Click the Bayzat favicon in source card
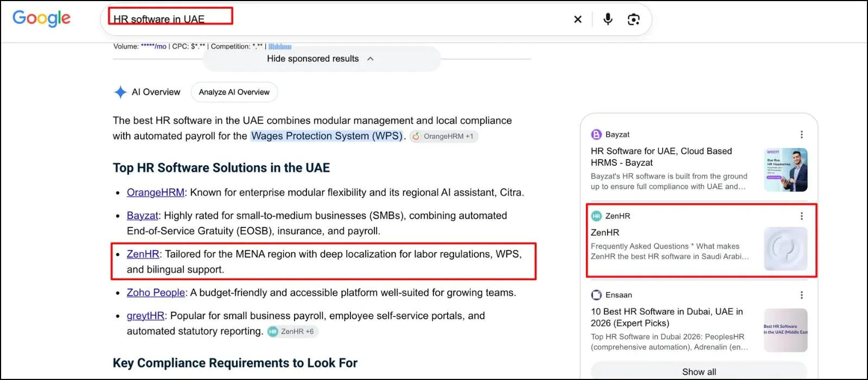Viewport: 868px width, 380px height. coord(596,135)
